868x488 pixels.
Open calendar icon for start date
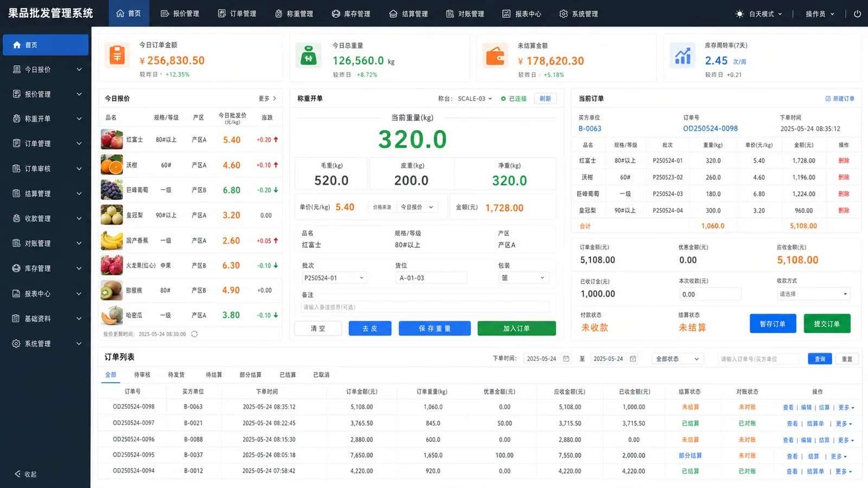(566, 359)
